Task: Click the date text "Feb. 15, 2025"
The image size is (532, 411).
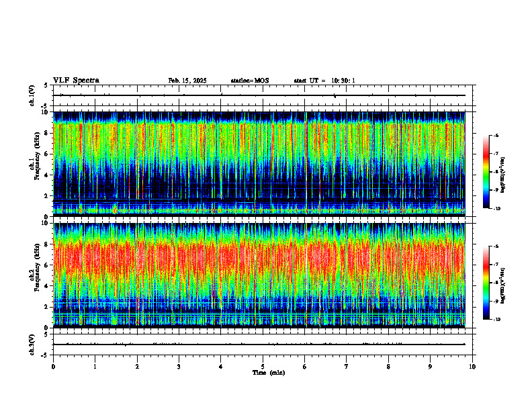Action: 187,81
